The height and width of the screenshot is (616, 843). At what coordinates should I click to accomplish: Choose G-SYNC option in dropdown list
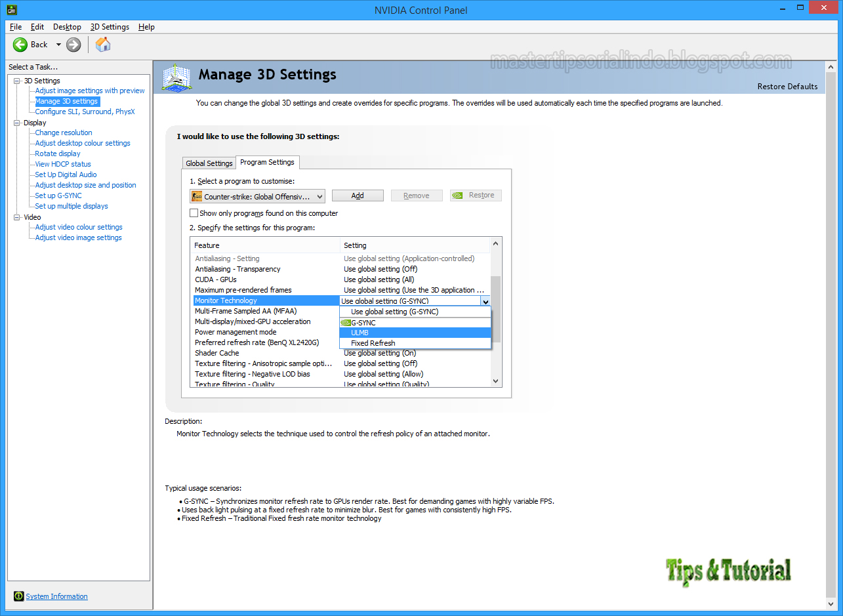(x=415, y=323)
